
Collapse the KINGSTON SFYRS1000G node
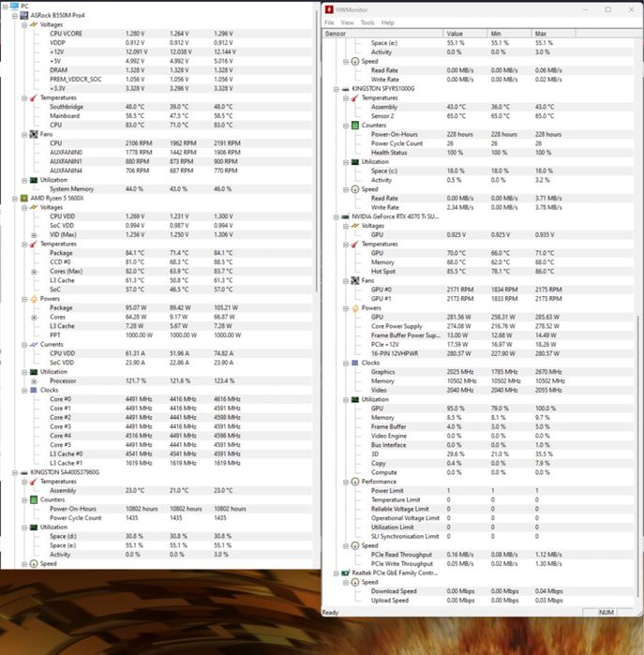[x=336, y=89]
